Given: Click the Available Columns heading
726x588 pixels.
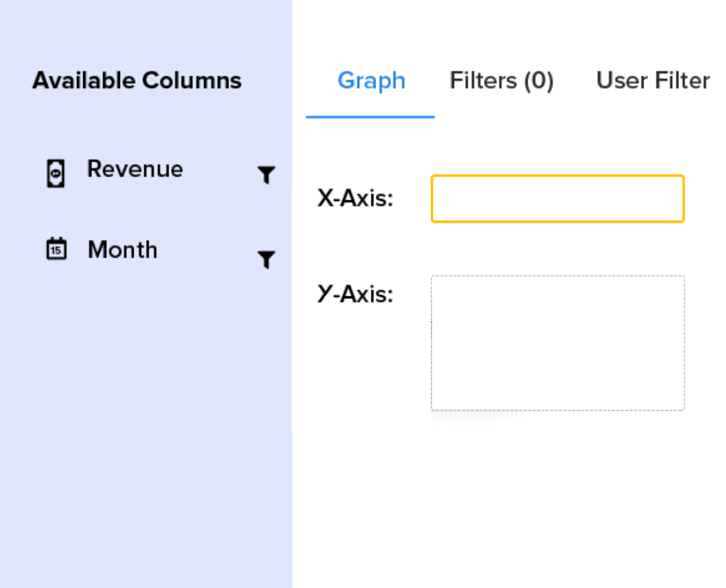Looking at the screenshot, I should click(x=137, y=80).
